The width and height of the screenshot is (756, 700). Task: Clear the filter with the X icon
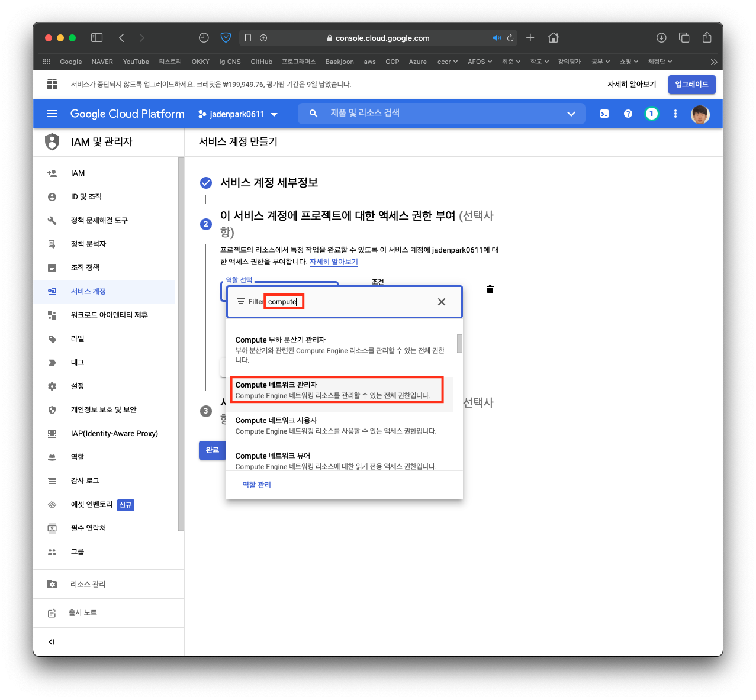coord(442,302)
